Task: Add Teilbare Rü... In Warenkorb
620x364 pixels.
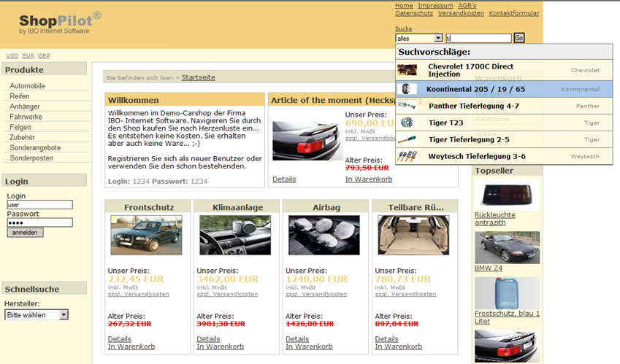Action: point(399,346)
